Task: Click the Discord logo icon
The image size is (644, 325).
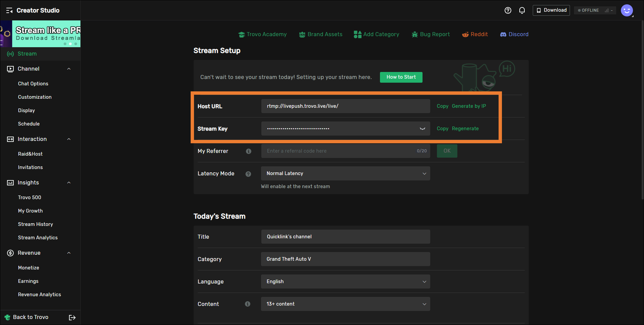Action: coord(503,34)
